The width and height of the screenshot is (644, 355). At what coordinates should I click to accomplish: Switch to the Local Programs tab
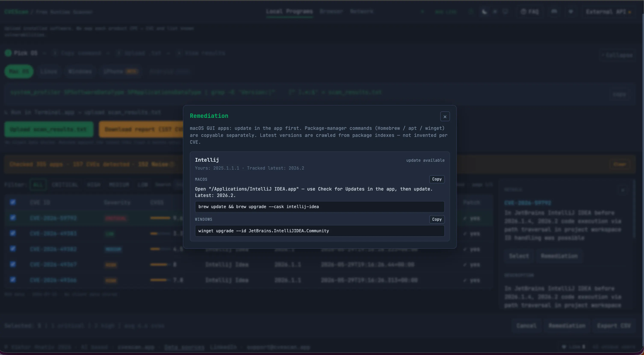click(289, 12)
